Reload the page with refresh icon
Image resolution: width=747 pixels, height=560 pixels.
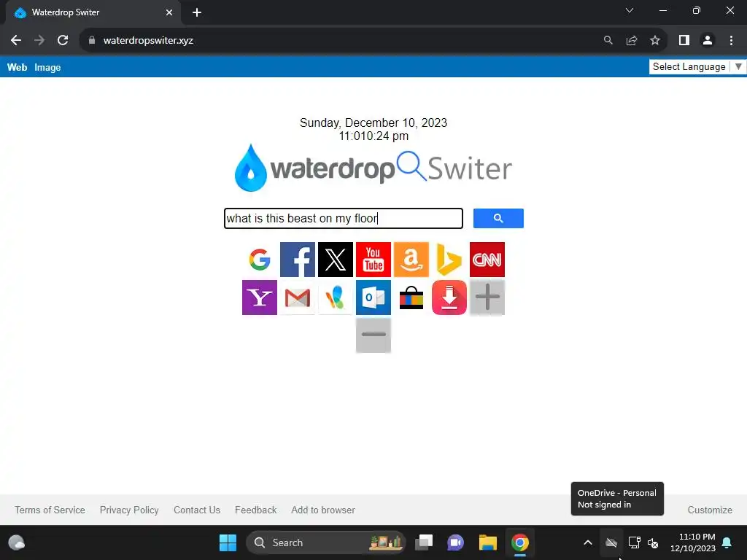click(x=63, y=41)
